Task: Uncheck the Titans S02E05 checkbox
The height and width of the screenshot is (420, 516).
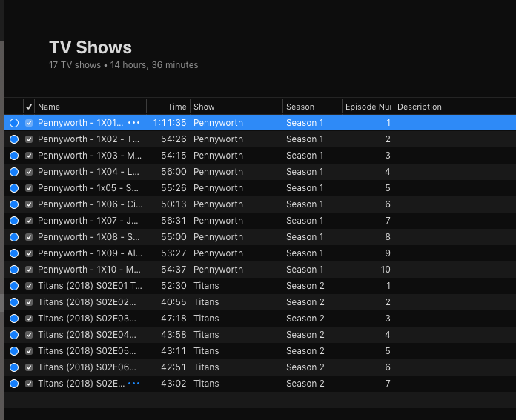Action: pos(29,351)
